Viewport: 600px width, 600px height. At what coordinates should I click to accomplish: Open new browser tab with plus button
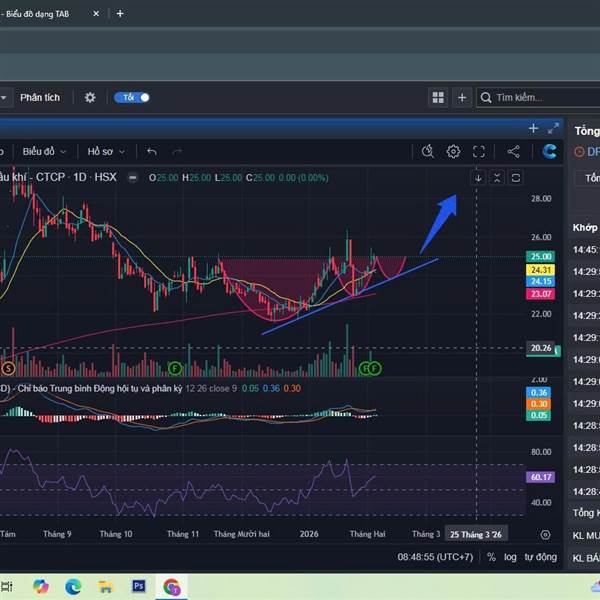click(x=120, y=14)
